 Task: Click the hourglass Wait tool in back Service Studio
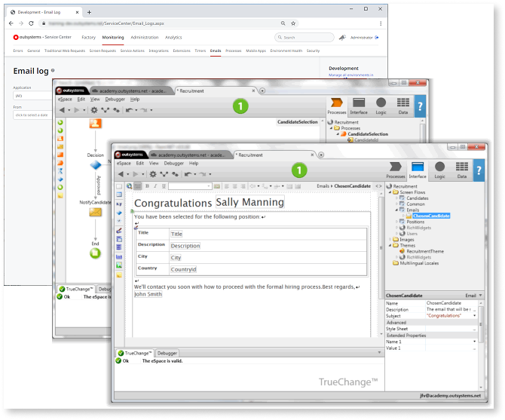pos(60,171)
